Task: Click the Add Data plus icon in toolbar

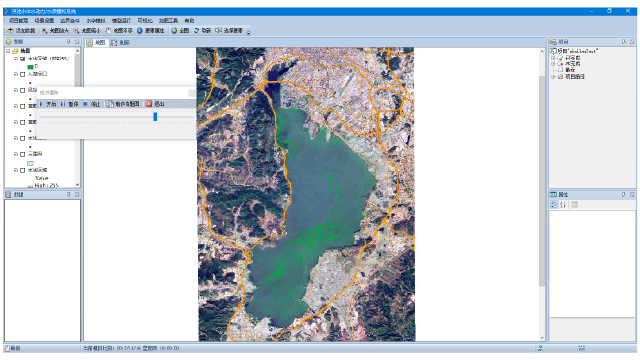Action: [x=11, y=31]
